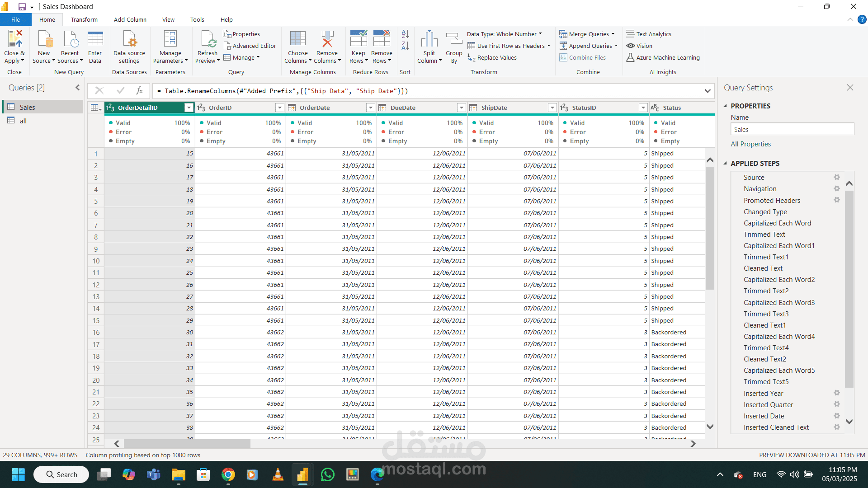Open the OrderDate column filter dropdown
The width and height of the screenshot is (868, 488).
click(370, 108)
